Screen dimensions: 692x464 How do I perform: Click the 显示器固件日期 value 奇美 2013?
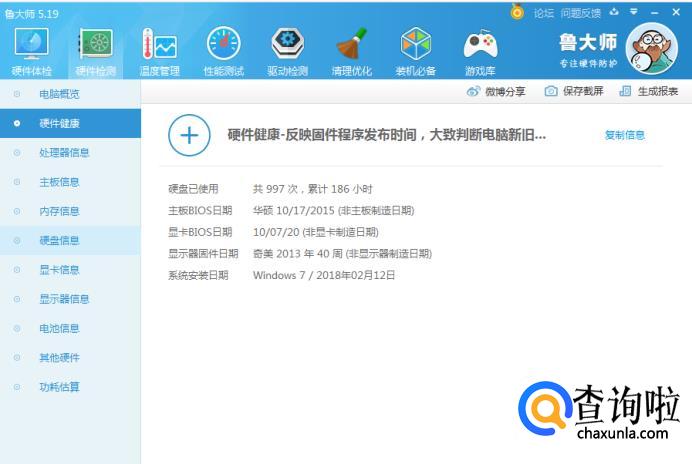(x=342, y=254)
